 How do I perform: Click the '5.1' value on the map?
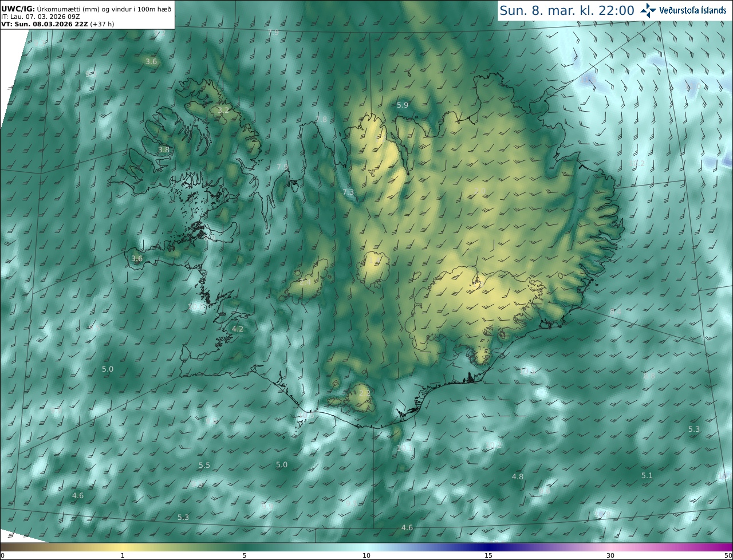tap(647, 476)
